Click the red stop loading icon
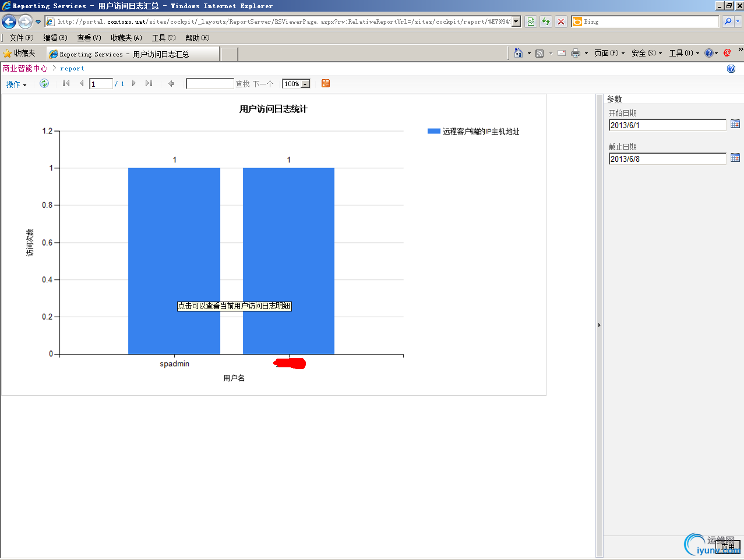 click(561, 22)
